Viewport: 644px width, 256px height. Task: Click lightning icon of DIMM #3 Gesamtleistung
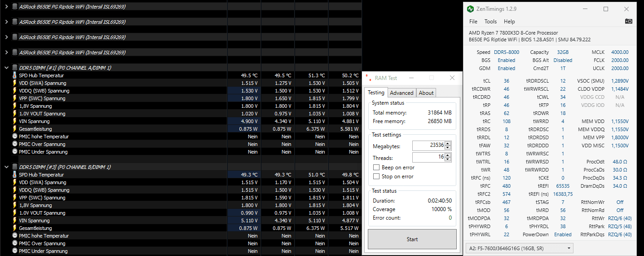tap(14, 228)
